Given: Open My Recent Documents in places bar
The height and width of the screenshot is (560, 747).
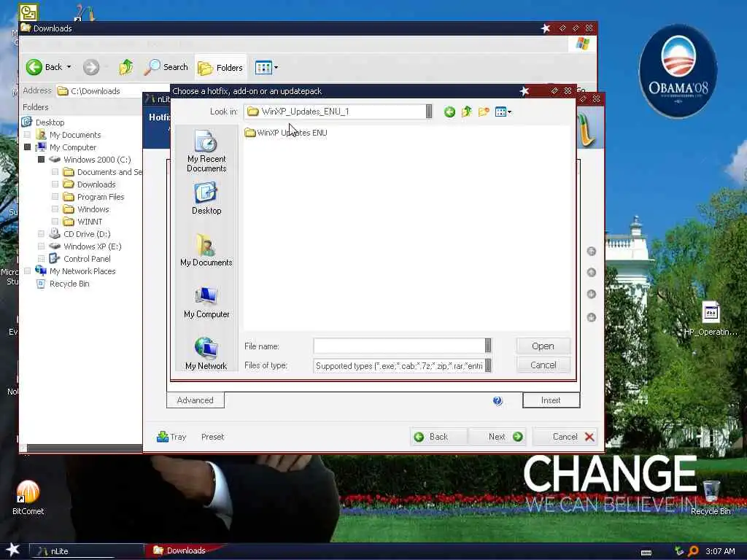Looking at the screenshot, I should [x=206, y=150].
